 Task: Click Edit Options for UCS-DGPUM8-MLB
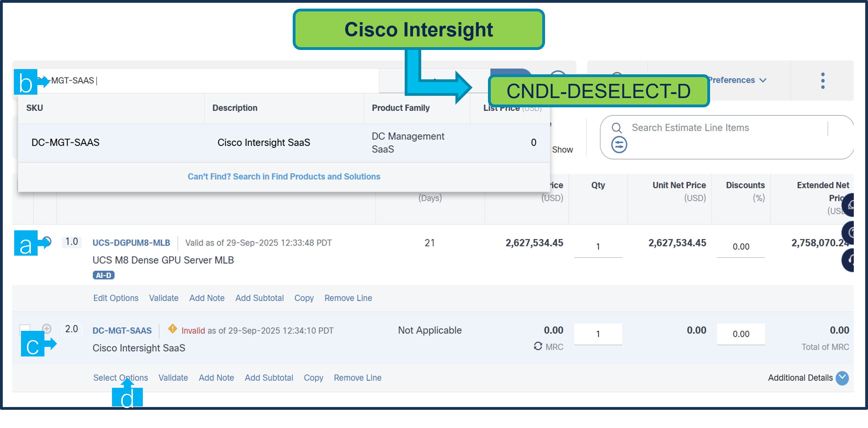pos(116,298)
